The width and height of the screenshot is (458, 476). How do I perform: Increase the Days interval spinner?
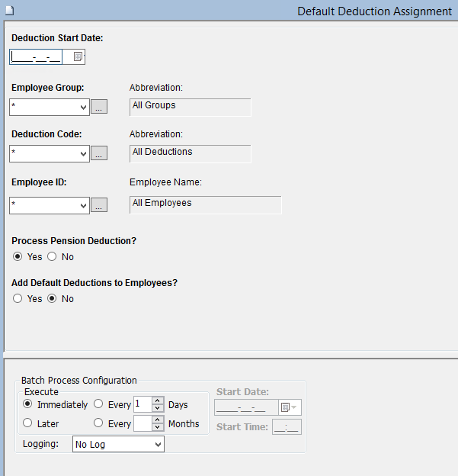pos(158,400)
